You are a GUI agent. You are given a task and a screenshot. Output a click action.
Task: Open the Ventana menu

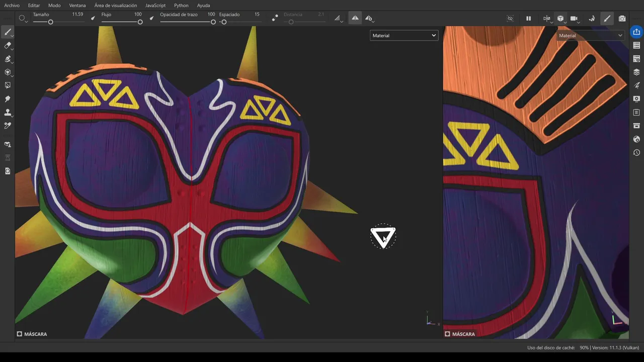pyautogui.click(x=77, y=6)
